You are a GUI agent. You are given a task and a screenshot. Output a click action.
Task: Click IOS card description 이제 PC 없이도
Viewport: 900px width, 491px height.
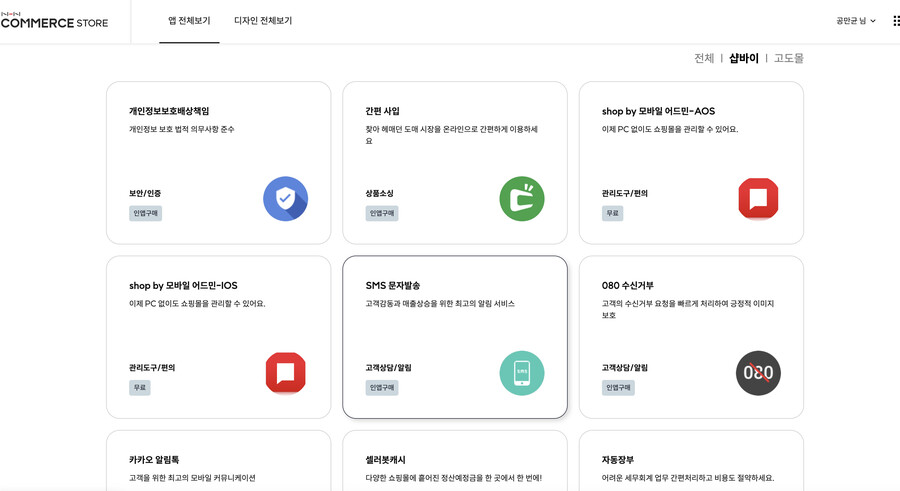click(x=197, y=303)
